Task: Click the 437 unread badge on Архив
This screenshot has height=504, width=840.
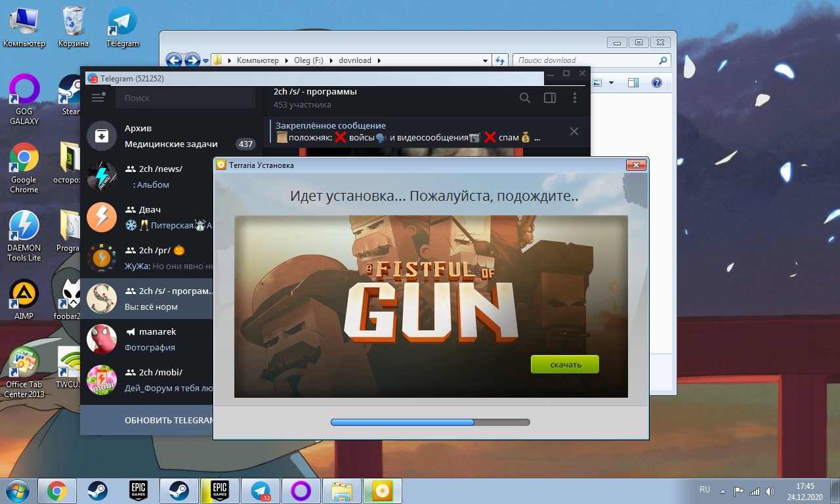Action: click(x=245, y=144)
